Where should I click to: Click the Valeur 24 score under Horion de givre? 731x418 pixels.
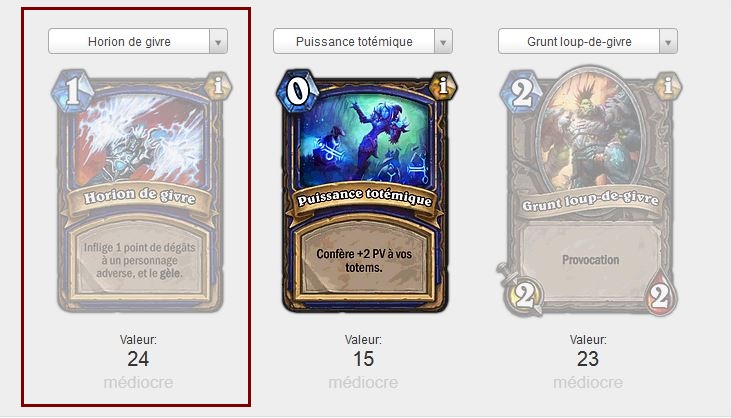138,359
